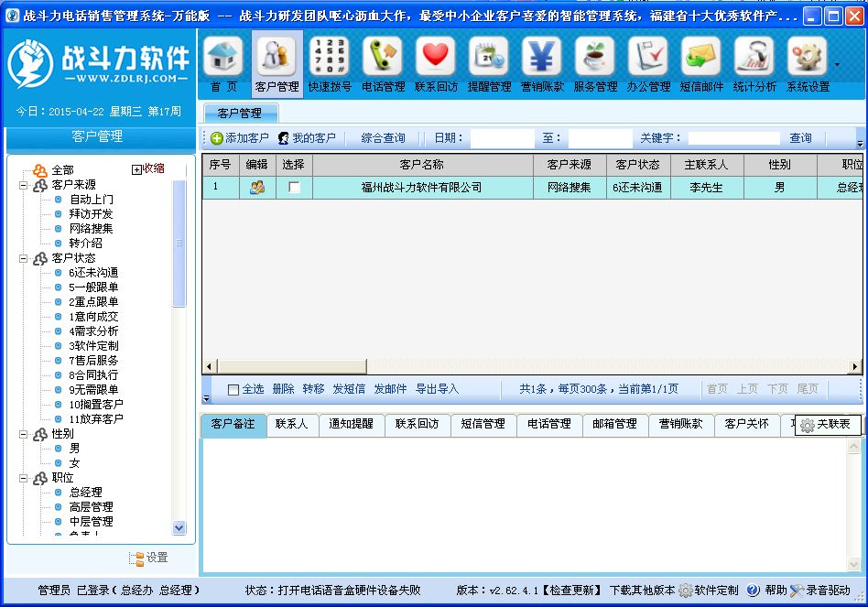Open the 服务管理 coffee cup icon
Image resolution: width=868 pixels, height=607 pixels.
(x=596, y=56)
